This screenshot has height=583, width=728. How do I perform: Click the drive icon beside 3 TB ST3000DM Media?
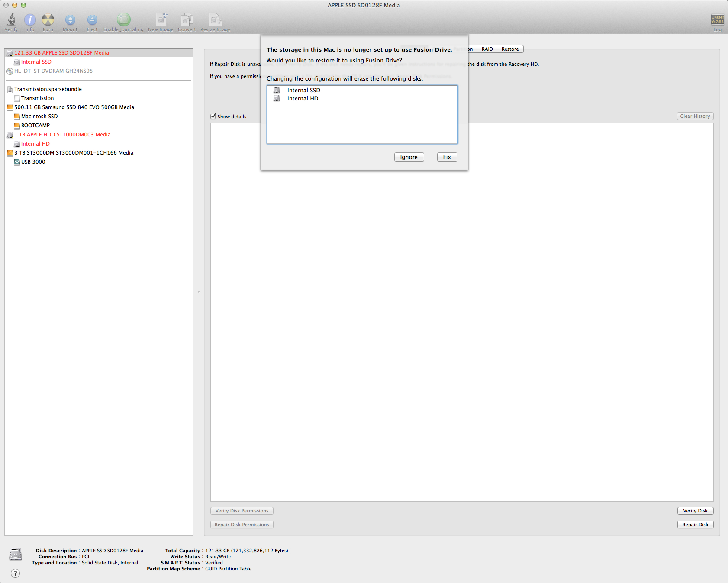coord(10,153)
